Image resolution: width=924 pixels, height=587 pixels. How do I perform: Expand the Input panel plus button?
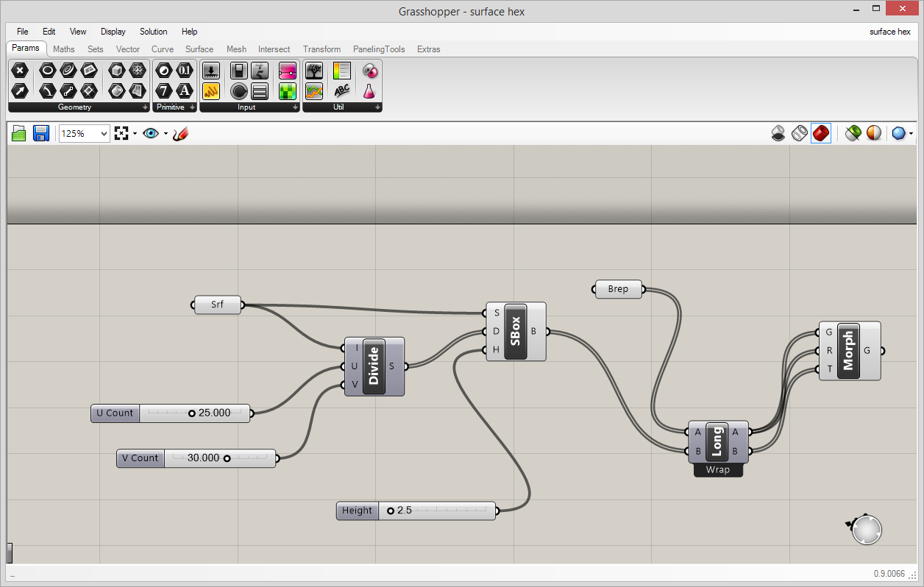tap(296, 107)
